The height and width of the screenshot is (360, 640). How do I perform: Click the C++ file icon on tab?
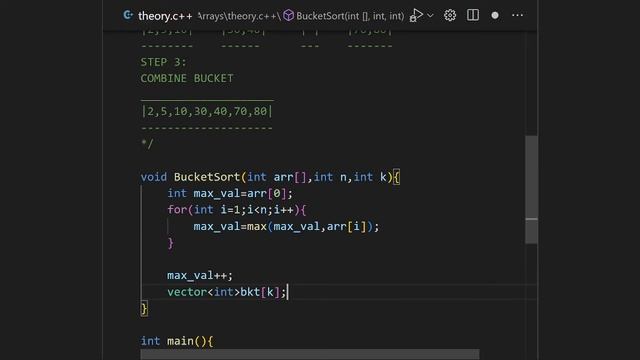point(128,15)
